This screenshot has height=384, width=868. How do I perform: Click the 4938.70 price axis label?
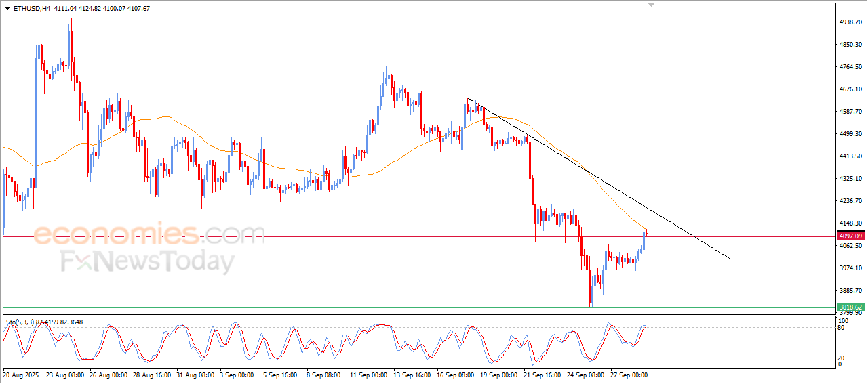[x=852, y=22]
